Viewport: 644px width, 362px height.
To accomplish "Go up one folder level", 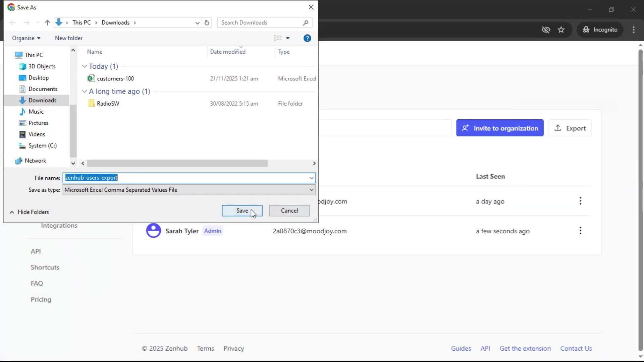I will point(47,22).
